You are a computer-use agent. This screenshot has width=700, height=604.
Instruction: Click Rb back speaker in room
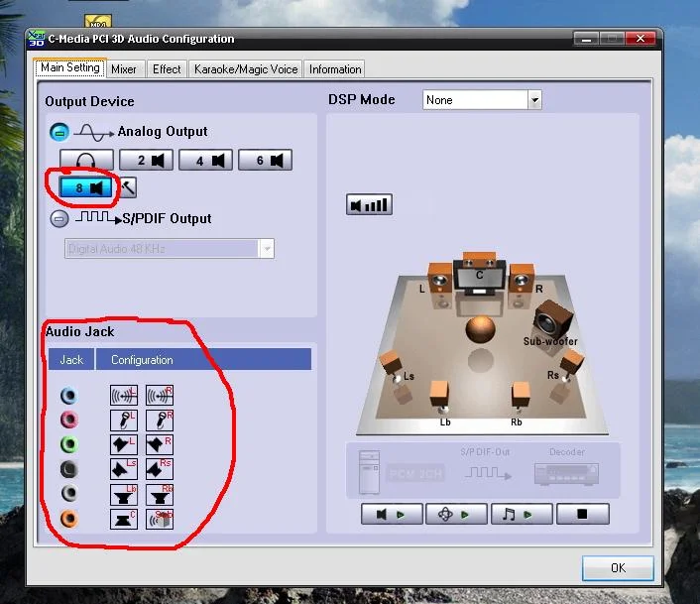521,396
